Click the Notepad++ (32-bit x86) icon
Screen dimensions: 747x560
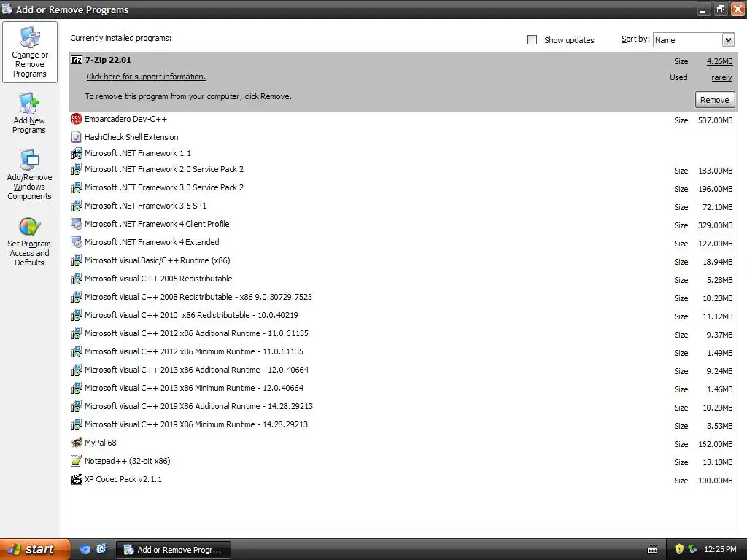[x=76, y=461]
